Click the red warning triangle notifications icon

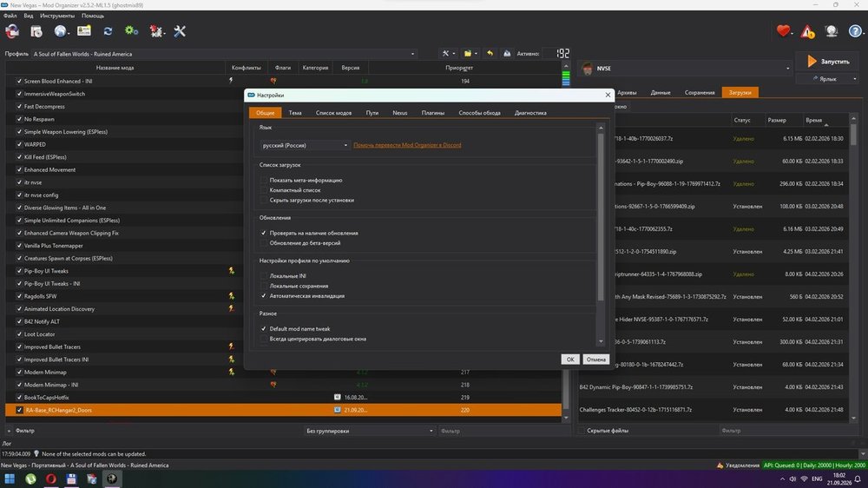point(807,31)
